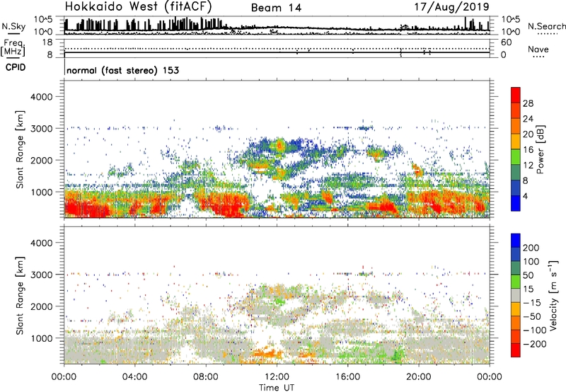Click the date '17/Aug/2019'
This screenshot has height=392, width=566.
click(x=451, y=6)
